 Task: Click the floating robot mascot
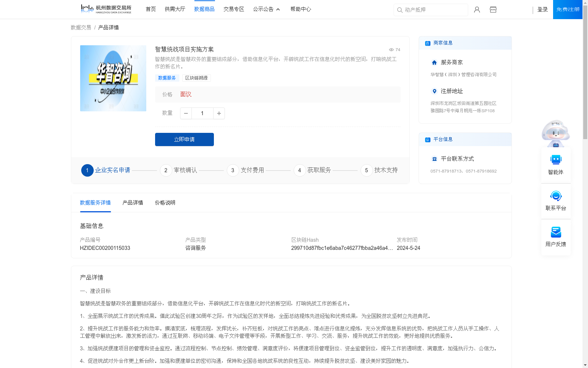pos(556,133)
